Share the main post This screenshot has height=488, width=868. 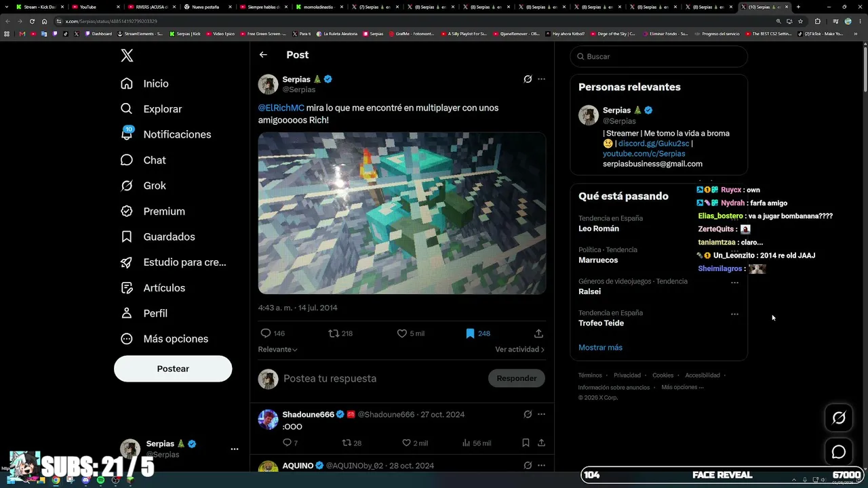click(x=538, y=333)
